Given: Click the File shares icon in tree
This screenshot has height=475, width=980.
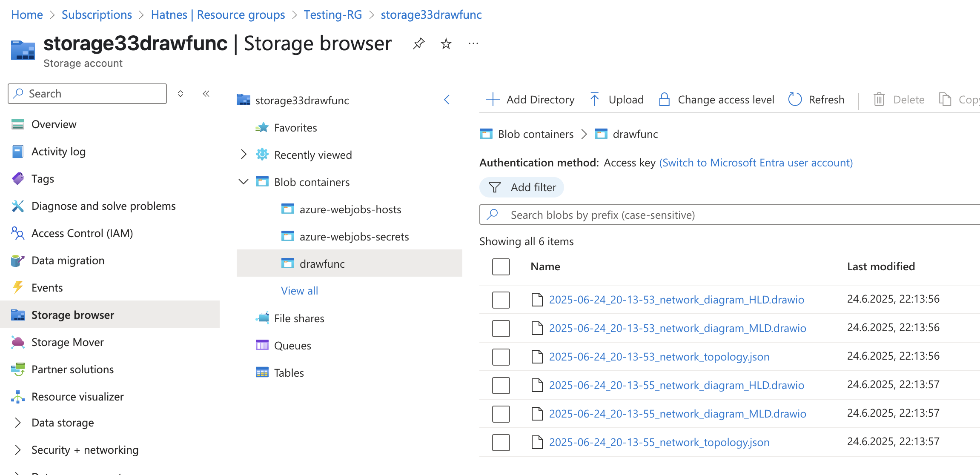Looking at the screenshot, I should point(262,318).
